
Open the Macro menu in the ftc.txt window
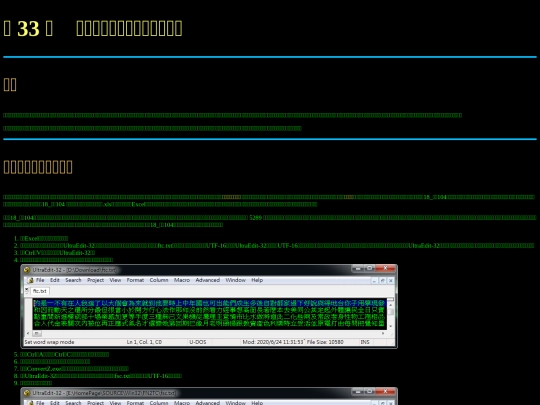[x=182, y=280]
